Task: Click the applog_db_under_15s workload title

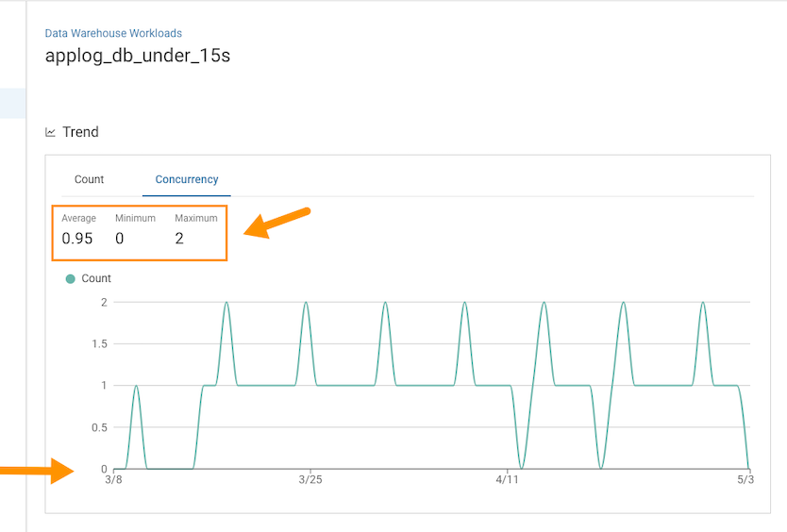Action: (138, 56)
